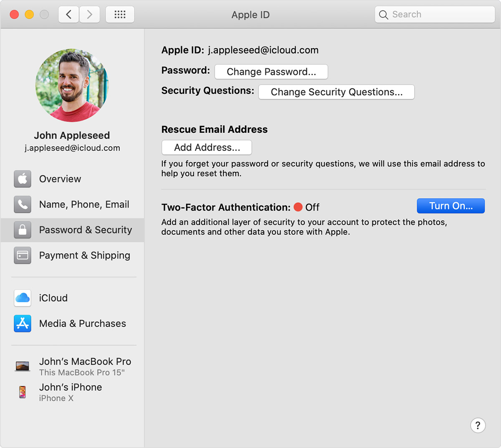Add a rescue email address
This screenshot has height=448, width=501.
pos(207,148)
